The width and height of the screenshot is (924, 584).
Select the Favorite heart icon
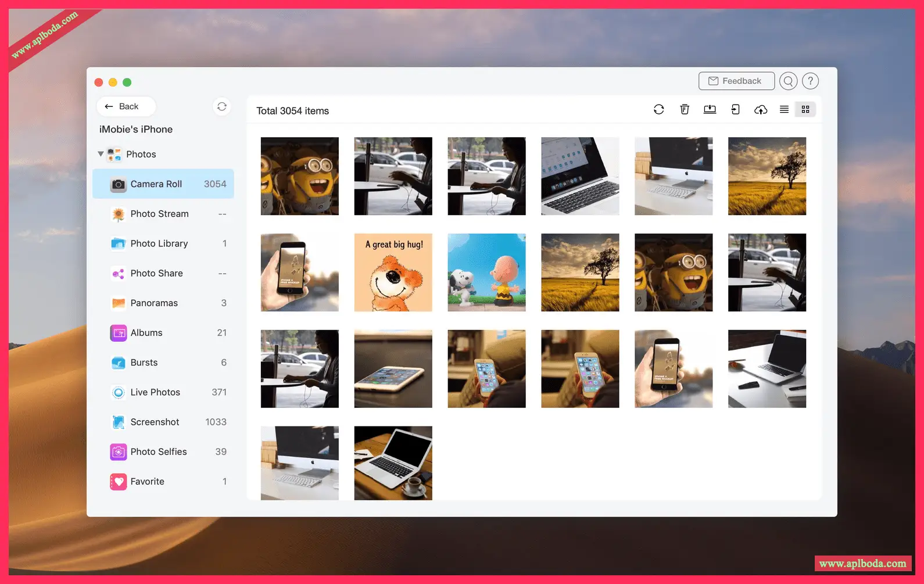119,481
